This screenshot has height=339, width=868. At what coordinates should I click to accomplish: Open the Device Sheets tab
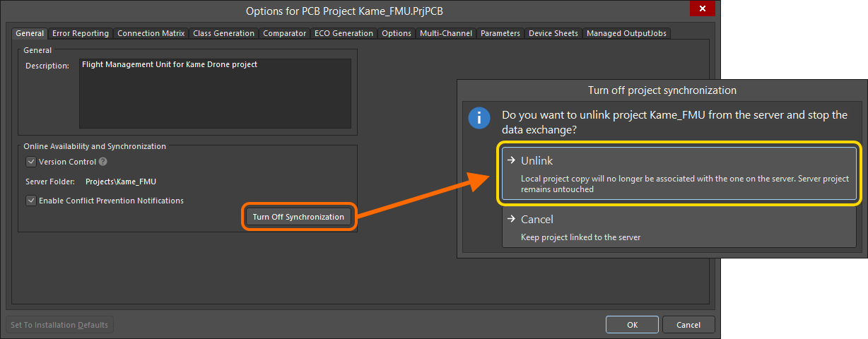point(553,33)
